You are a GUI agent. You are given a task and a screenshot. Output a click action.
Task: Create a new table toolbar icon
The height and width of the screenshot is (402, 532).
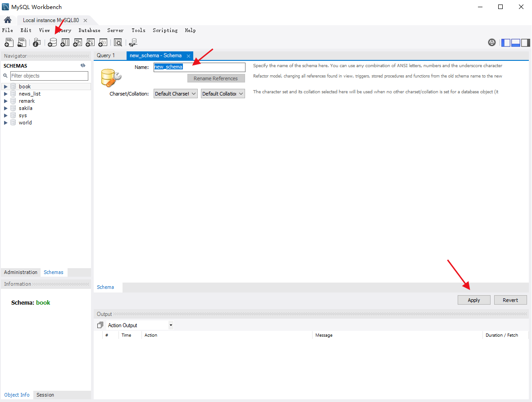[65, 42]
